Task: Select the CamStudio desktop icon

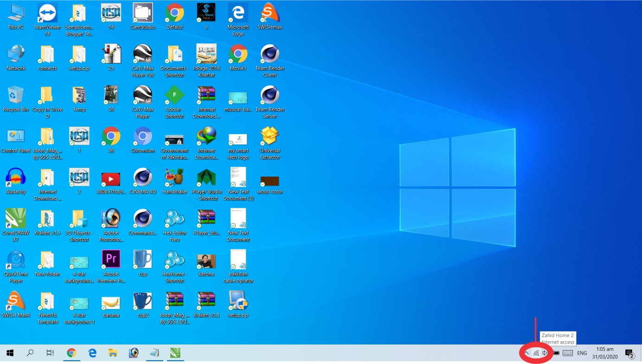Action: click(143, 17)
